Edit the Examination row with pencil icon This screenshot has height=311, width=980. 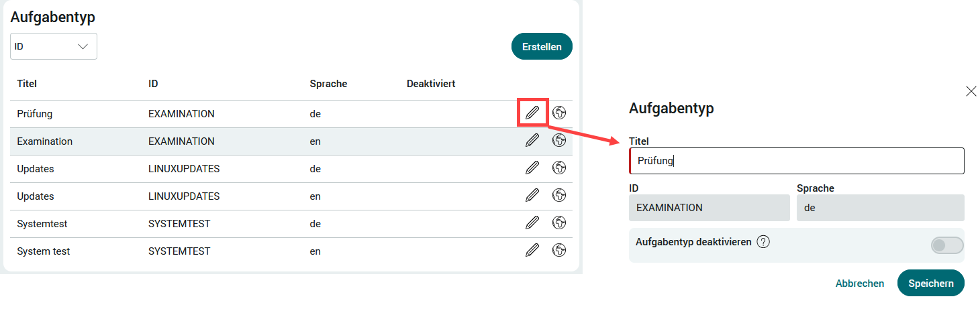pyautogui.click(x=532, y=140)
